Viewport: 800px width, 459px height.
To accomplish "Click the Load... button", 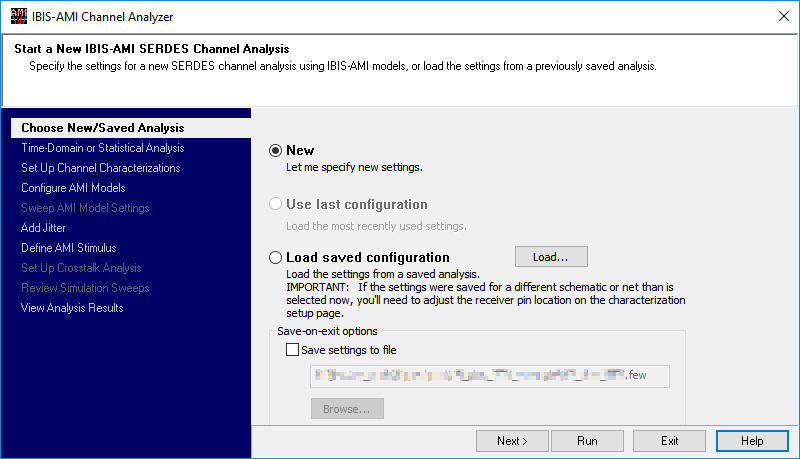I will pyautogui.click(x=551, y=257).
